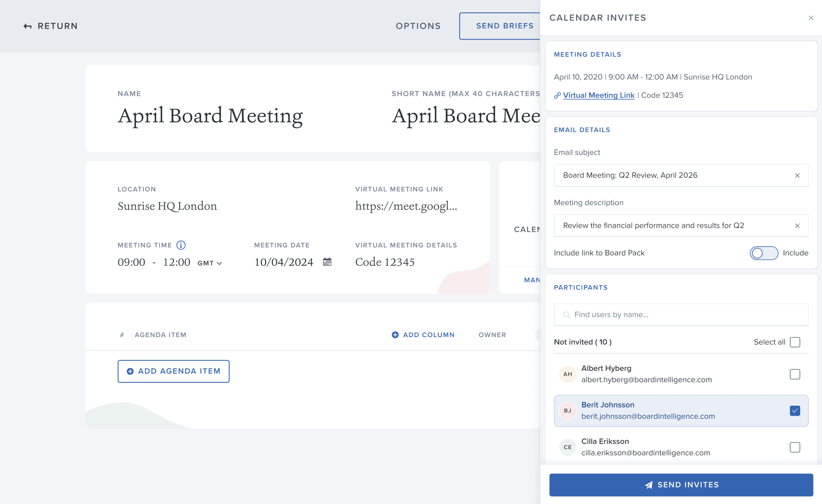Click the return arrow icon
The height and width of the screenshot is (504, 822).
pos(27,26)
